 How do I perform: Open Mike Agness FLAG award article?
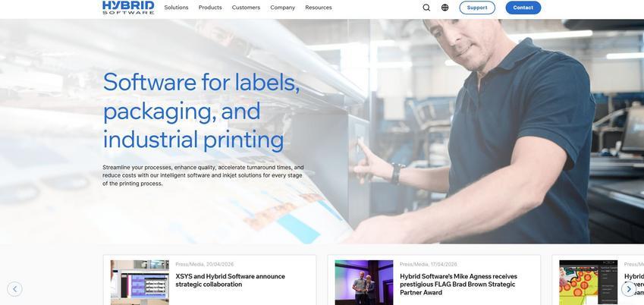point(458,285)
